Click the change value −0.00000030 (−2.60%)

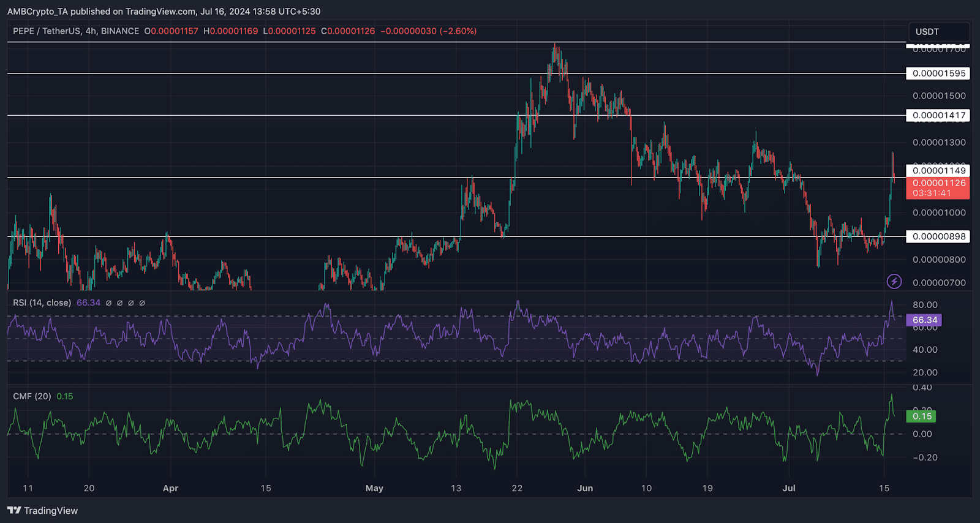coord(429,31)
